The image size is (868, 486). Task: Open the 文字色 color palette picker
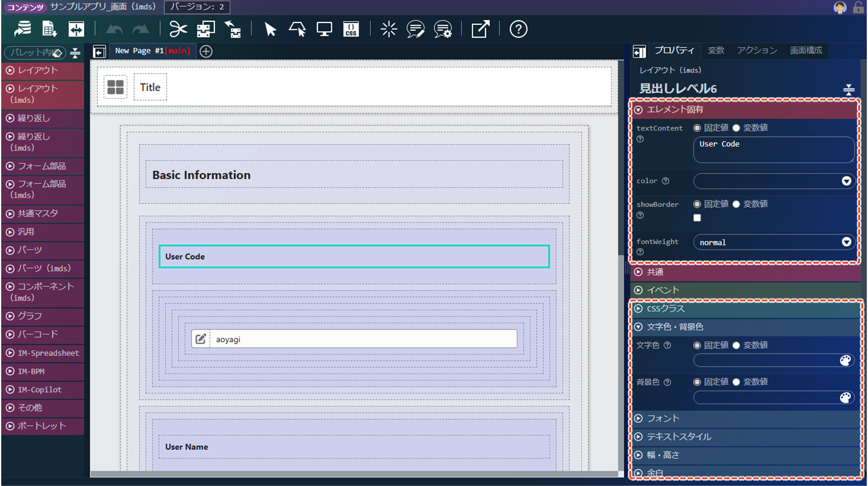click(x=845, y=361)
